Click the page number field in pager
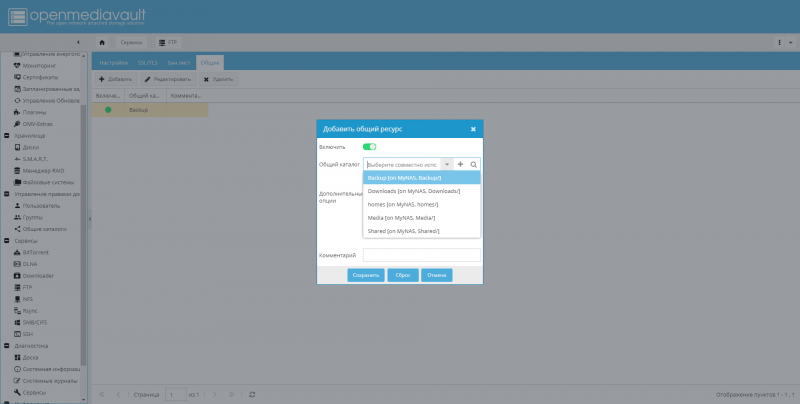Image resolution: width=800 pixels, height=404 pixels. click(175, 394)
